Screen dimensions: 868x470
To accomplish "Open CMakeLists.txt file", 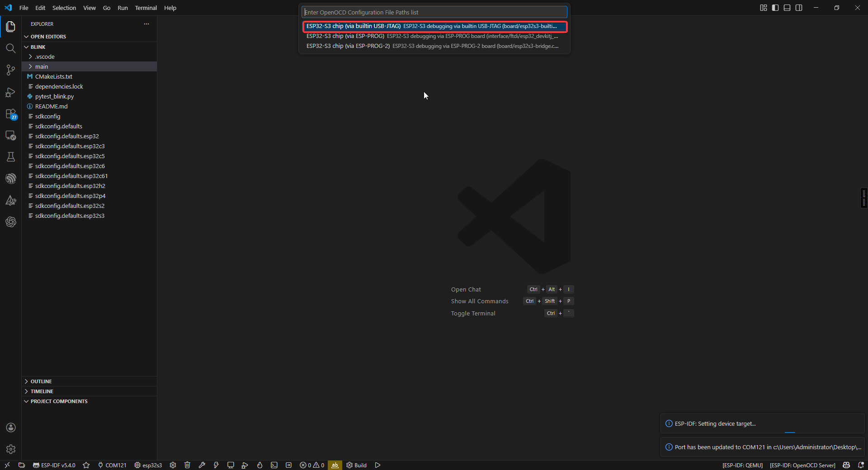I will point(90,76).
